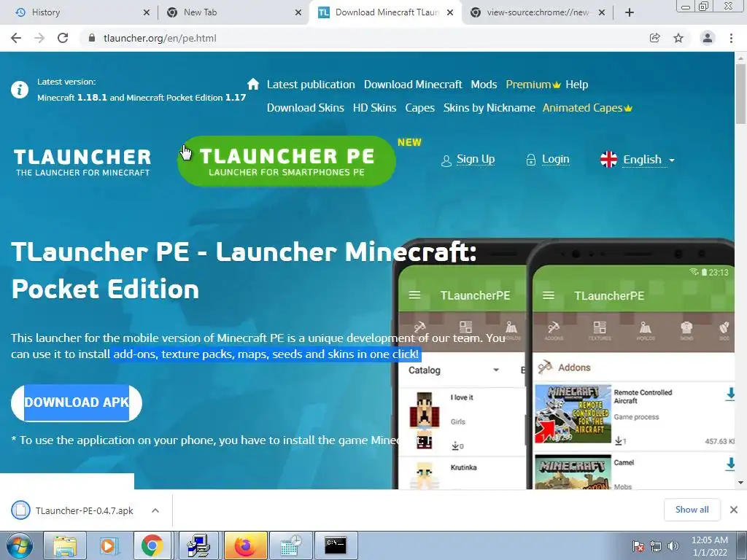
Task: Click the green TLauncher PE banner button
Action: [x=286, y=161]
